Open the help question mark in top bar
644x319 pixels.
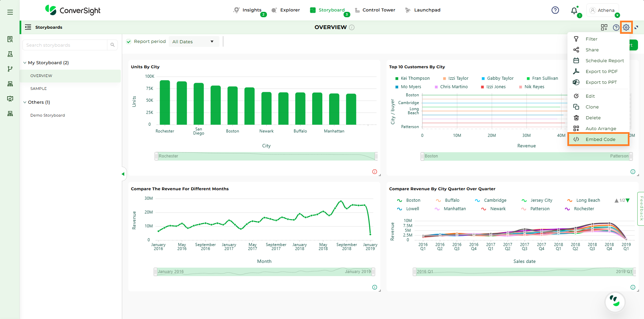pyautogui.click(x=555, y=10)
